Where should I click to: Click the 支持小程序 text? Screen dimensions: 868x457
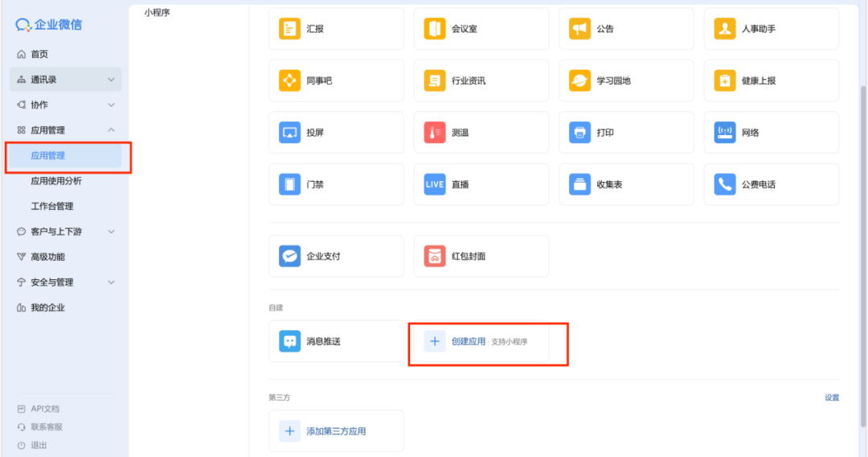point(510,342)
